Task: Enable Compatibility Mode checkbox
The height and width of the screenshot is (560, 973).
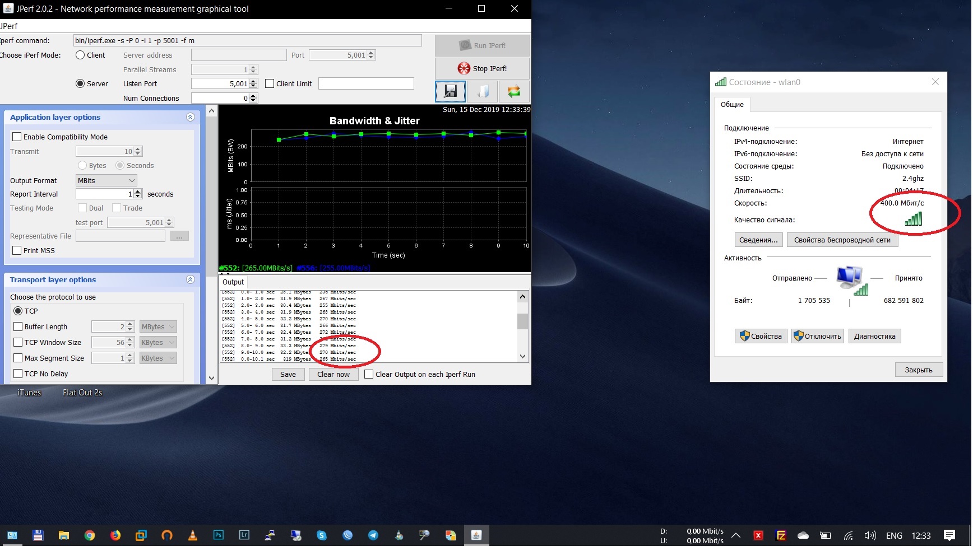Action: pos(17,137)
